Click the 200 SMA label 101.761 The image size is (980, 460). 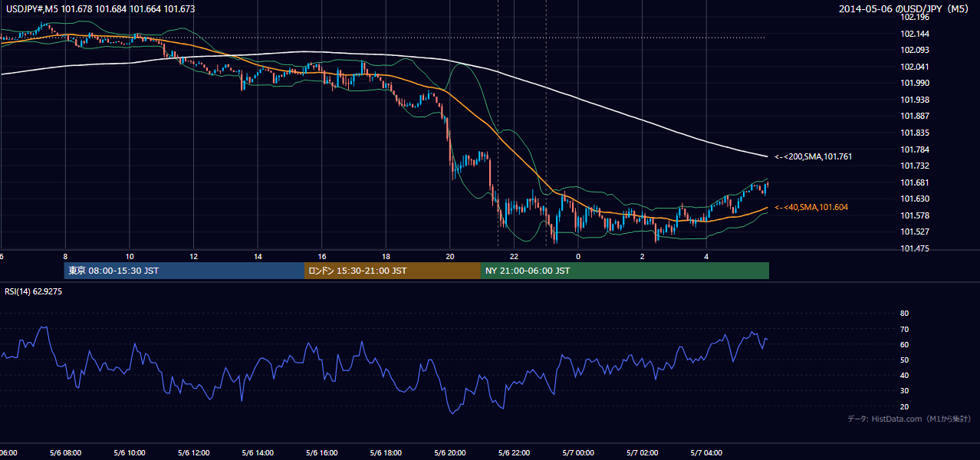(x=814, y=156)
